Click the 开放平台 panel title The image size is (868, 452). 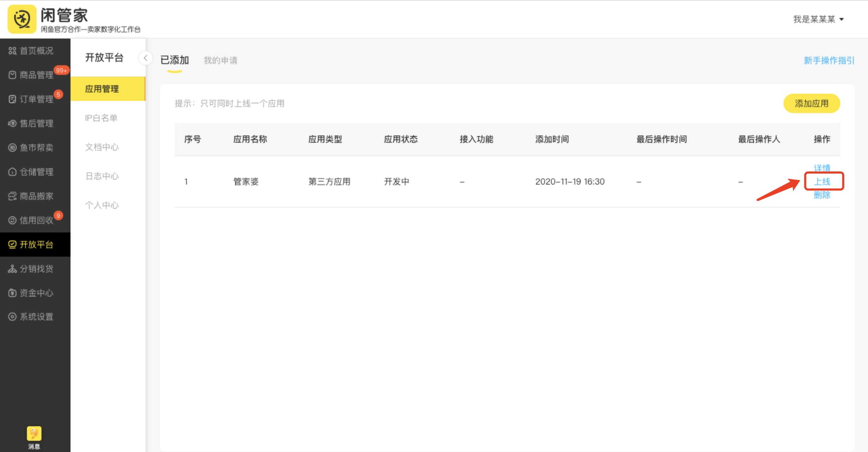[104, 57]
